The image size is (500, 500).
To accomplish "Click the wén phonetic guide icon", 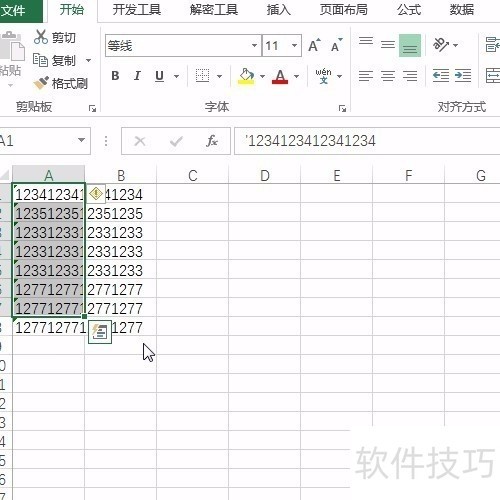I will (323, 76).
